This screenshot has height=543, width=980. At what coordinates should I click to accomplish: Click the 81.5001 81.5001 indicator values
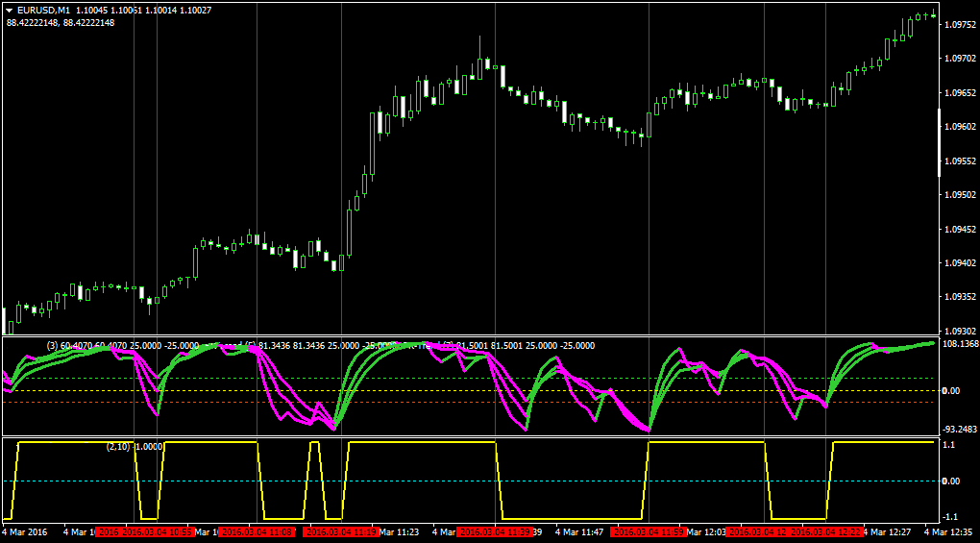pos(490,346)
